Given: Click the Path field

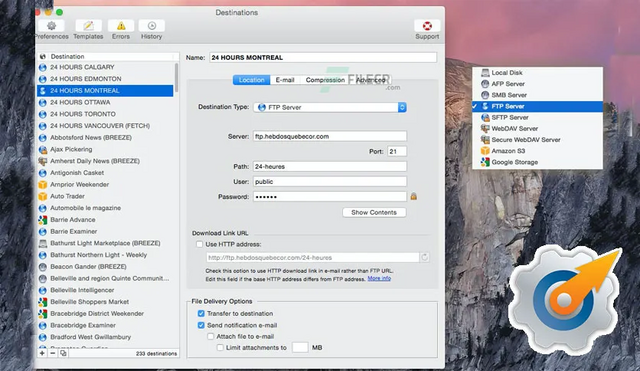Looking at the screenshot, I should 330,167.
